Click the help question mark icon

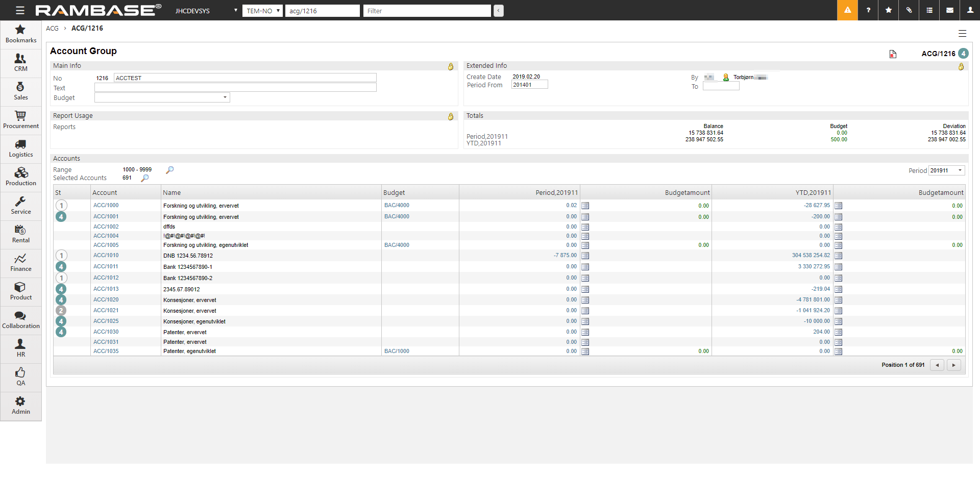point(868,10)
